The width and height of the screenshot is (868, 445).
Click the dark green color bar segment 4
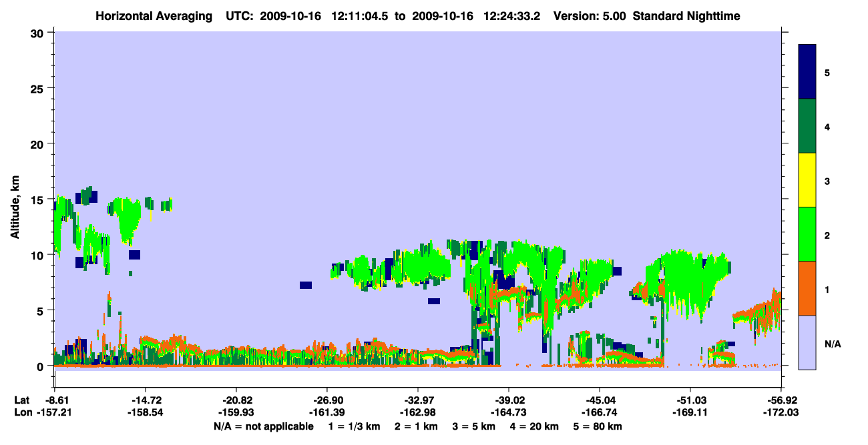pos(807,126)
